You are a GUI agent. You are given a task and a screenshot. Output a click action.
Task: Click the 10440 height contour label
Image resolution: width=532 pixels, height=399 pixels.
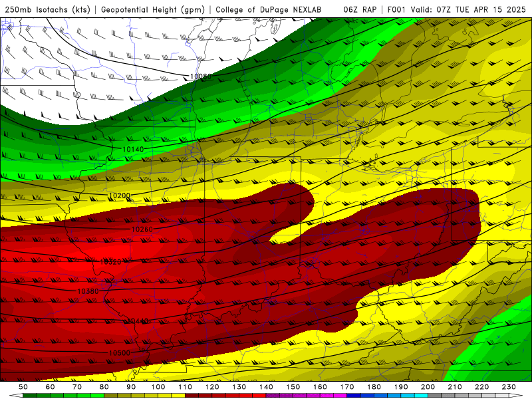(x=138, y=321)
